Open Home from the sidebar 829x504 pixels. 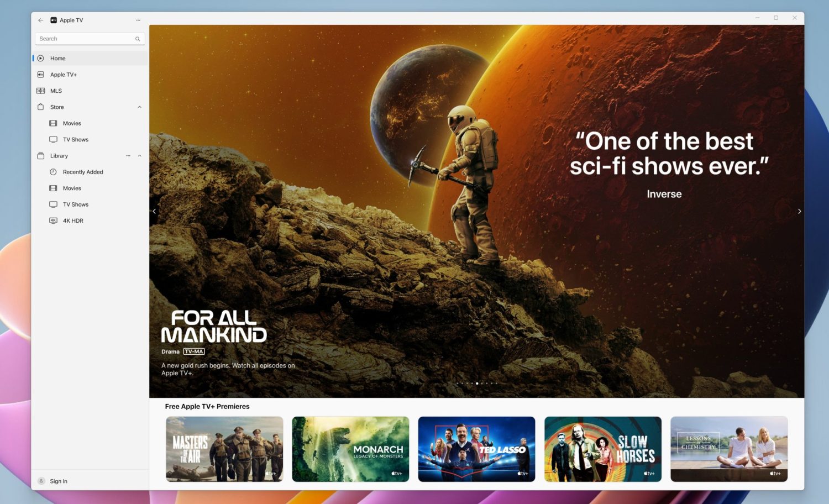(57, 59)
